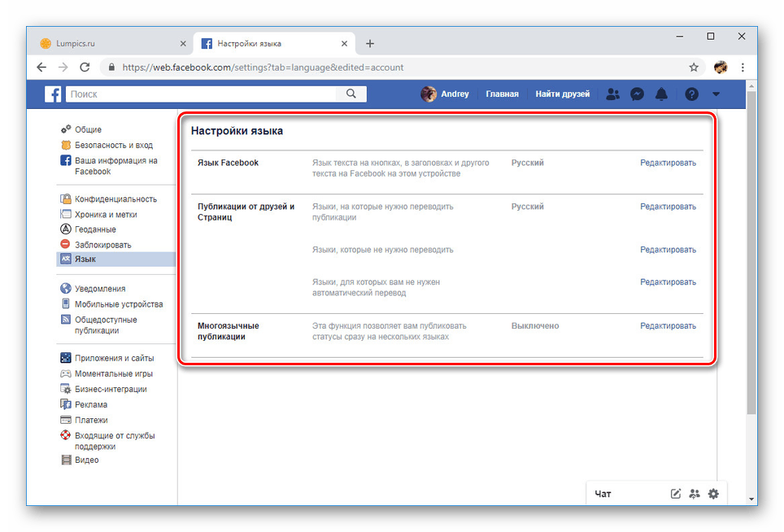Open the Chrome three-dot menu
Viewport: 784px width, 532px height.
[743, 67]
